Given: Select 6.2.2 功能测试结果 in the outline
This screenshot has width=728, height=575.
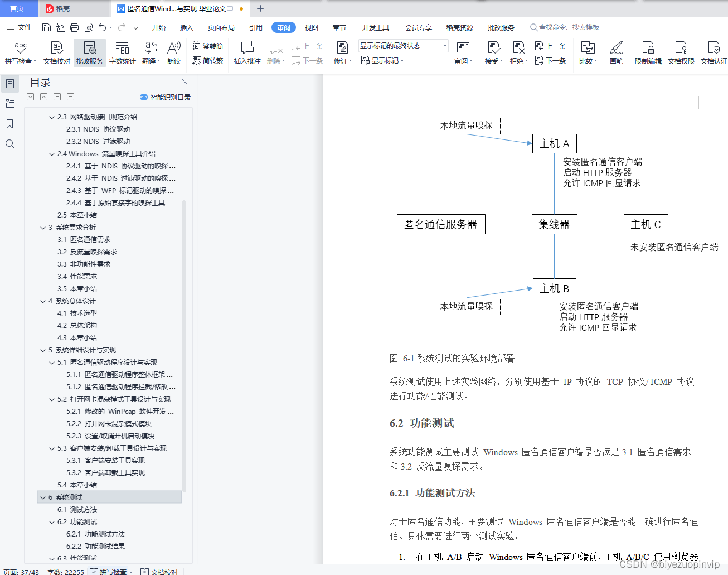Looking at the screenshot, I should point(95,546).
